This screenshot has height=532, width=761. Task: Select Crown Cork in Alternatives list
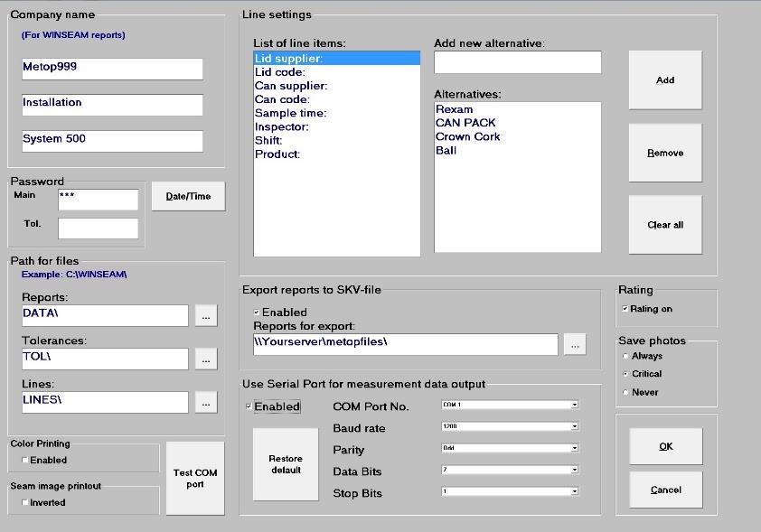tap(467, 136)
